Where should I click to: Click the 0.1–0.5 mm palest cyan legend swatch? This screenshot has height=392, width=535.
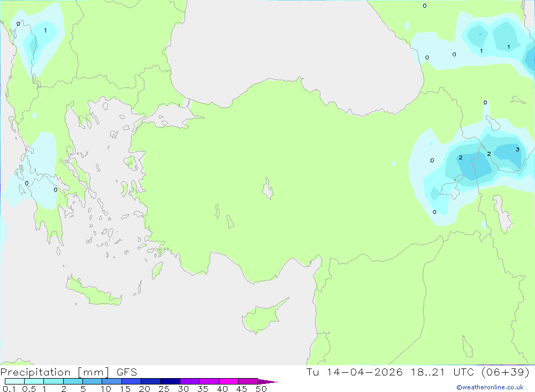14,381
